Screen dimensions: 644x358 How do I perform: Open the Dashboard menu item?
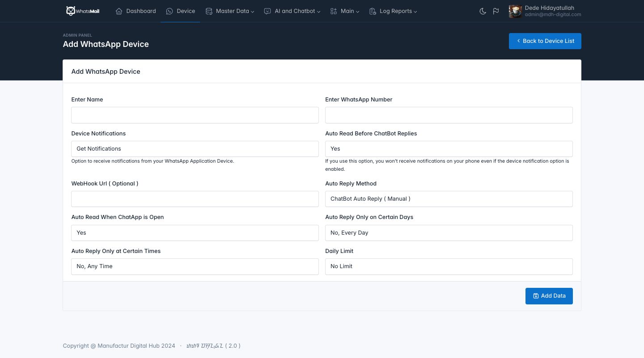(136, 11)
